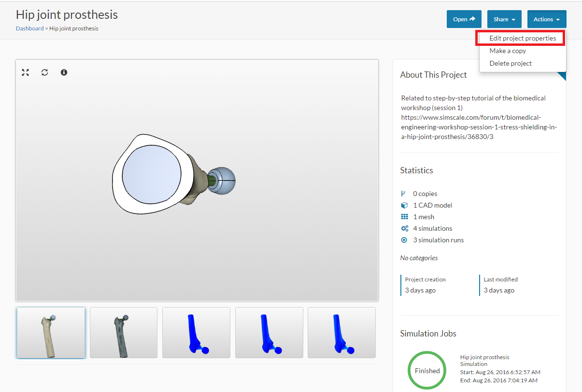Click the 'No categories' text

click(419, 258)
